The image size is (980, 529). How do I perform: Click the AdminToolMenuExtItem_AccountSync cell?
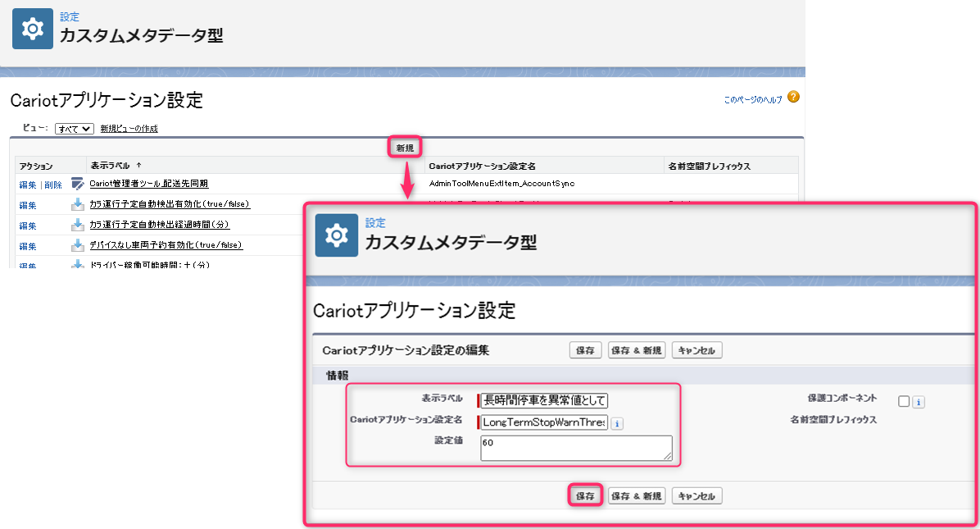(x=501, y=183)
